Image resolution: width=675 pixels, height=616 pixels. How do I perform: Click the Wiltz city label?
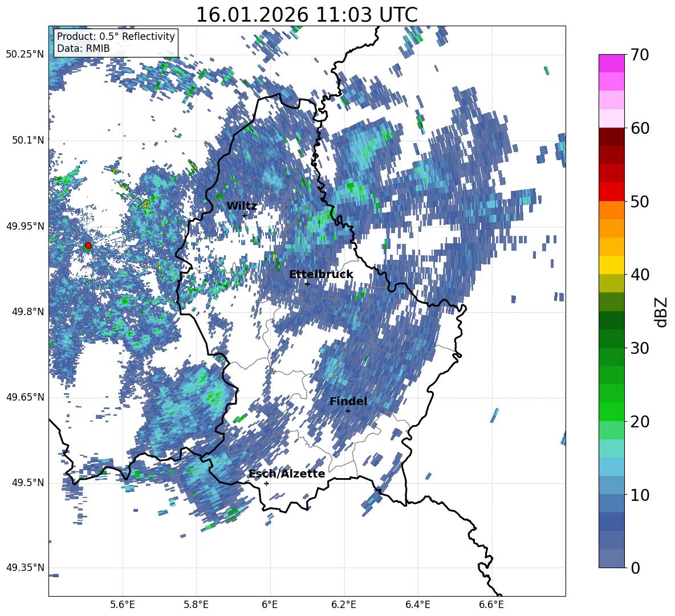pyautogui.click(x=242, y=206)
